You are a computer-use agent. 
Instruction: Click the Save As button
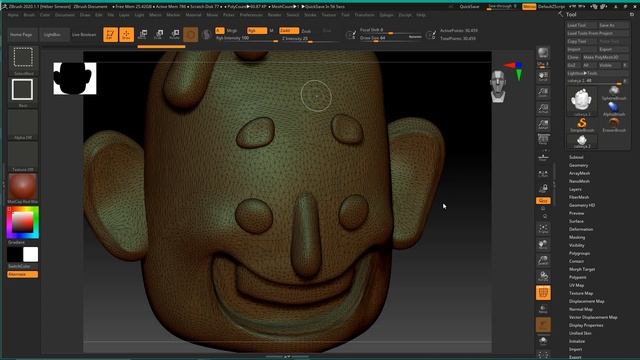(613, 25)
